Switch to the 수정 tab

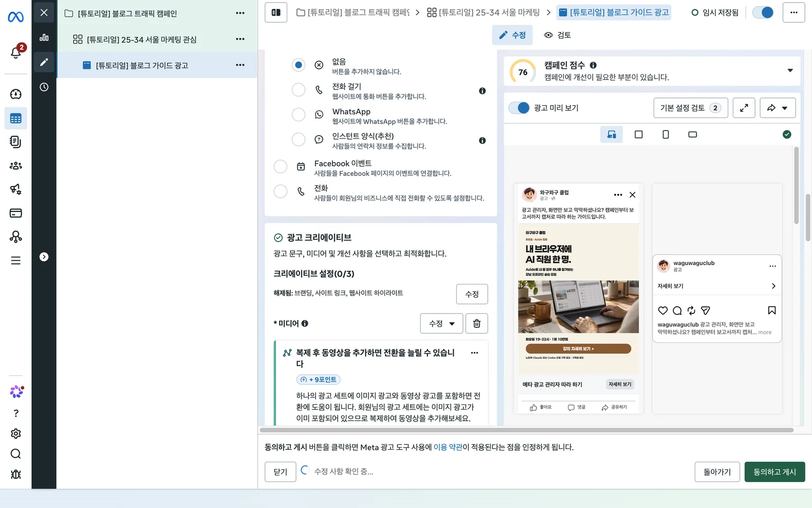point(512,35)
